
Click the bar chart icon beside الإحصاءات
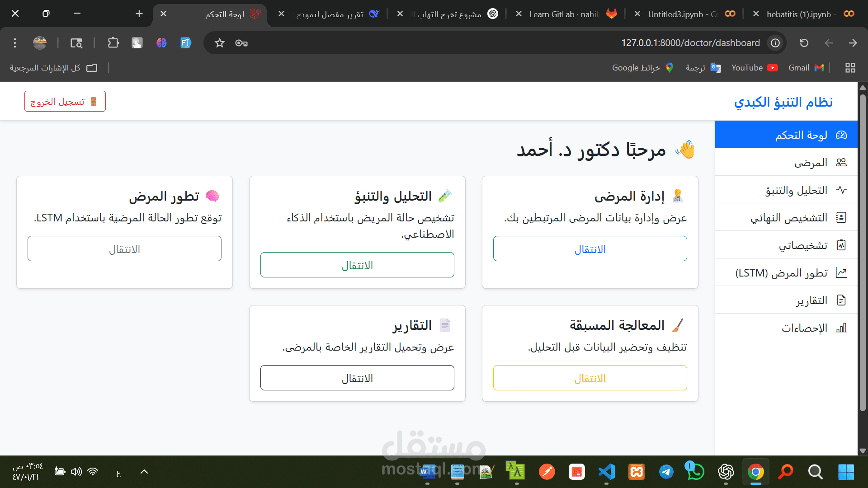click(841, 328)
